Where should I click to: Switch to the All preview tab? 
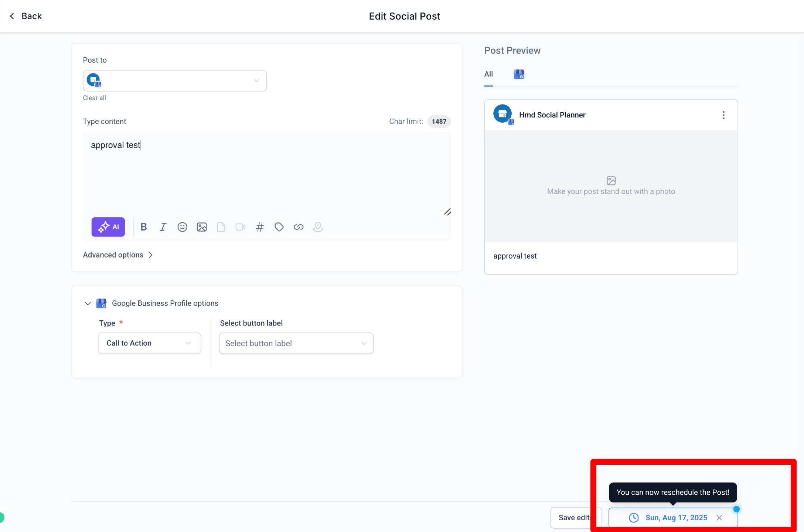point(488,74)
